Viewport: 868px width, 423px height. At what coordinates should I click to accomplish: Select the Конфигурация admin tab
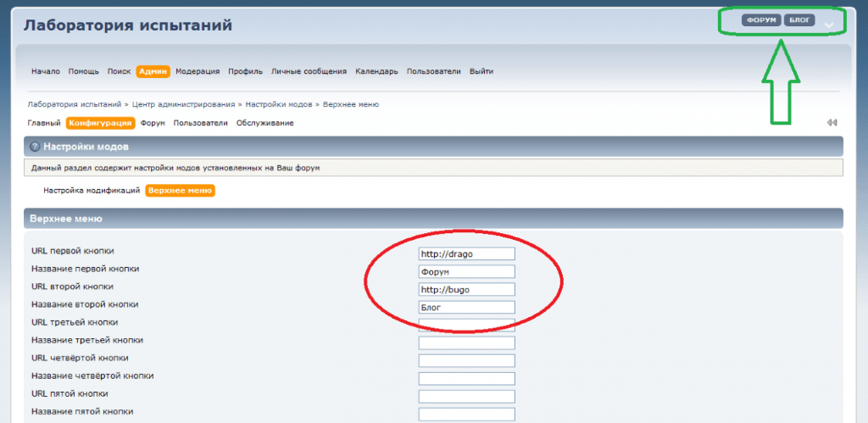(101, 123)
